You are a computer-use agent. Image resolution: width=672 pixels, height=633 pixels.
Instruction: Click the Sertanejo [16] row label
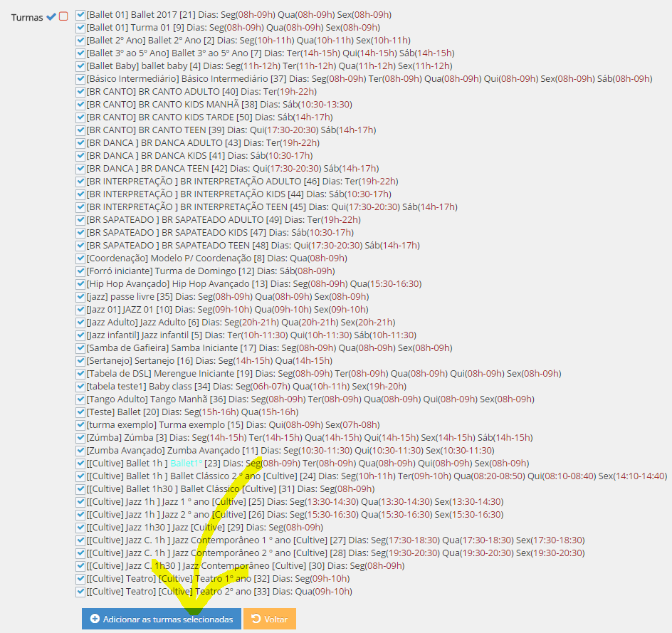pos(209,360)
